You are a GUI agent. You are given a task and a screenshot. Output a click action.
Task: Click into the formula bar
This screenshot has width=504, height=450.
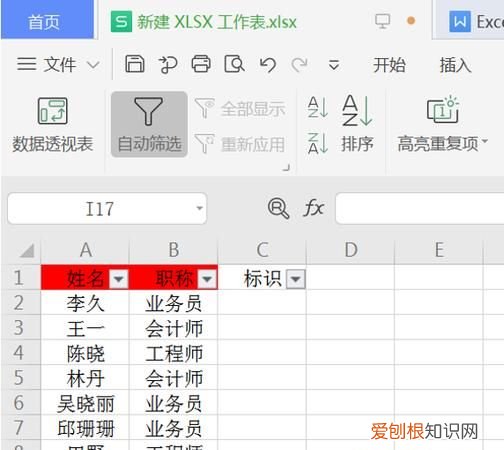pyautogui.click(x=420, y=209)
